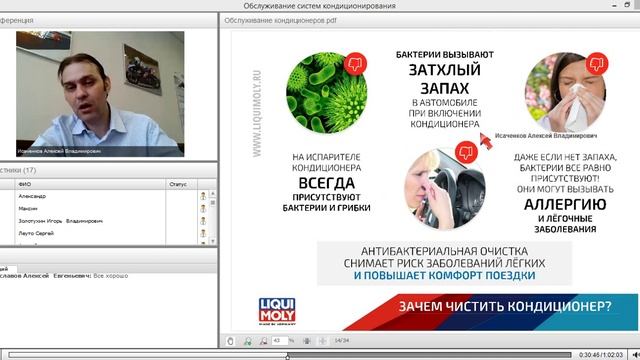The width and height of the screenshot is (640, 360).
Task: Click the woman sneezing circle image
Action: click(565, 92)
